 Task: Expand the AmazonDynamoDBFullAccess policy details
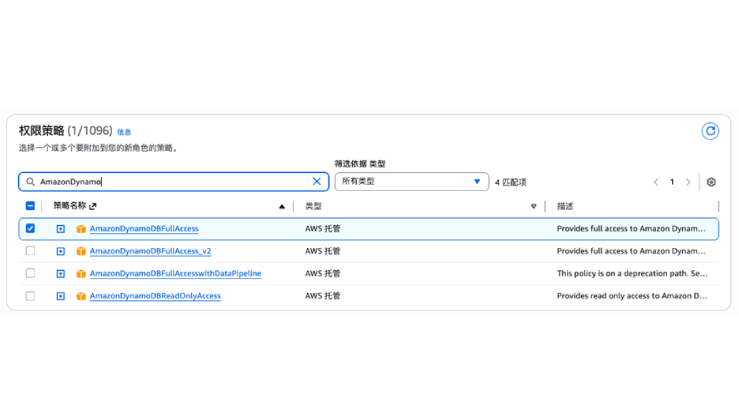(x=60, y=229)
